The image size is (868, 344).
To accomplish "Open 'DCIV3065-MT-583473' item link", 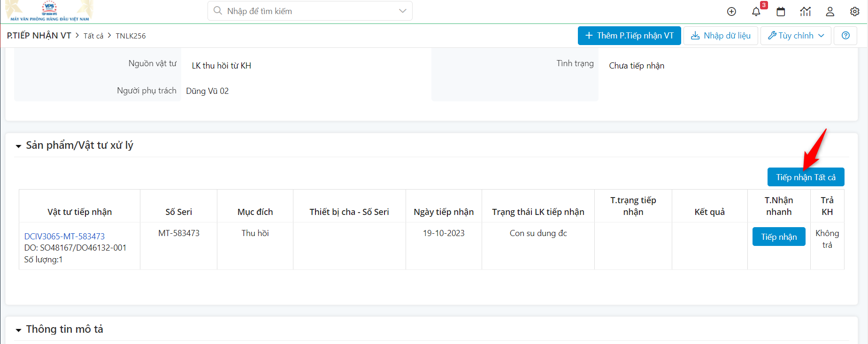I will (64, 236).
